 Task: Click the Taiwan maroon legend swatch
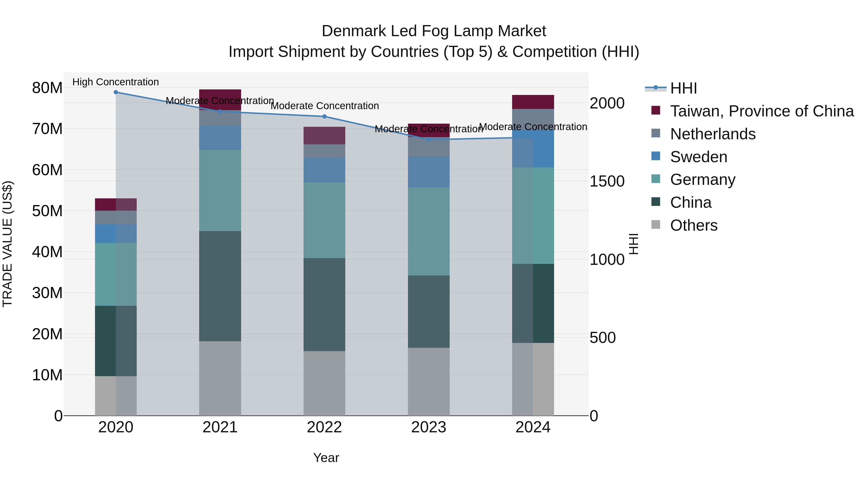[x=656, y=110]
